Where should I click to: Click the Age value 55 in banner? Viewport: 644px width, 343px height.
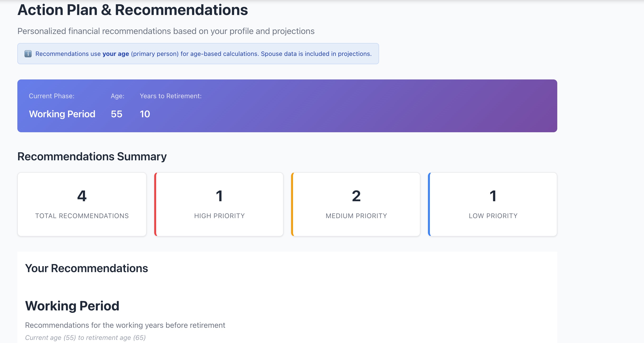click(x=116, y=114)
